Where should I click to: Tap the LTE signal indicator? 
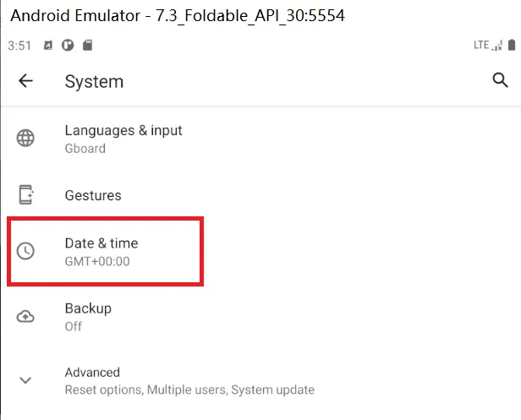[x=488, y=45]
